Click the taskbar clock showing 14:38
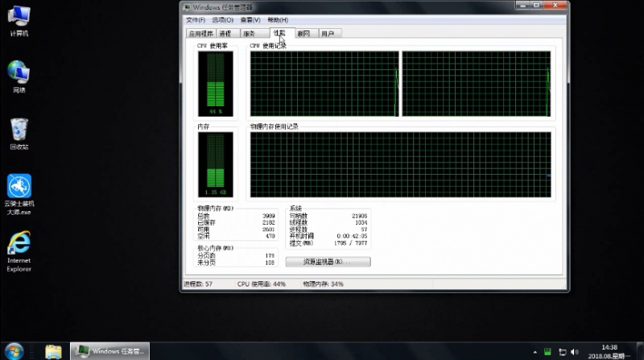This screenshot has width=644, height=360. pyautogui.click(x=609, y=351)
